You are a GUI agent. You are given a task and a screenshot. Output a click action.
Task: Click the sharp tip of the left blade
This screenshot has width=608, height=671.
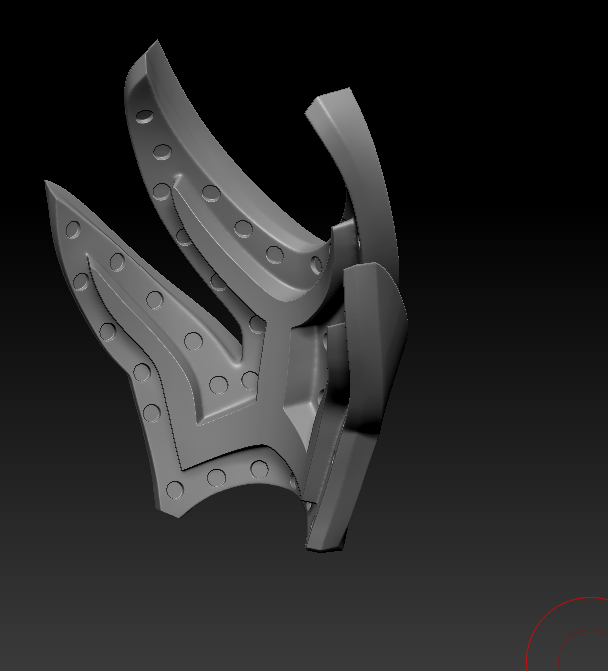pos(49,185)
